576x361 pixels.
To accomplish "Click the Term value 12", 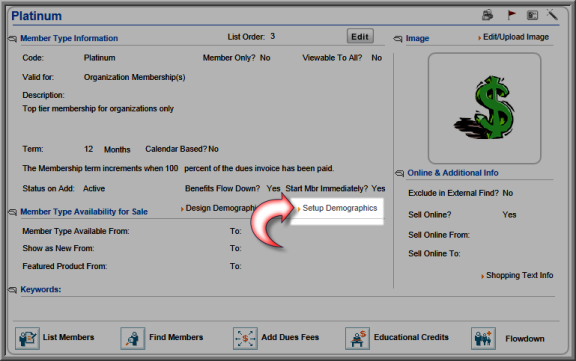I will pyautogui.click(x=89, y=149).
